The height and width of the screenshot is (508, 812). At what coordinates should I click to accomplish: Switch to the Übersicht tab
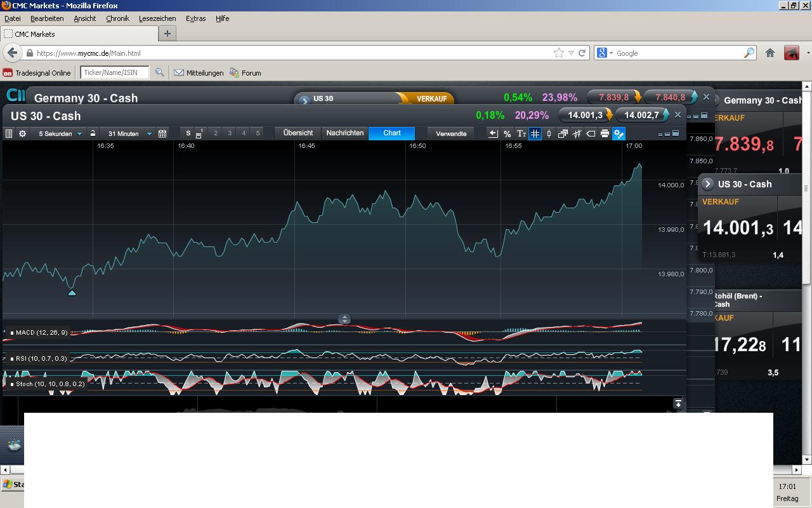pyautogui.click(x=298, y=133)
